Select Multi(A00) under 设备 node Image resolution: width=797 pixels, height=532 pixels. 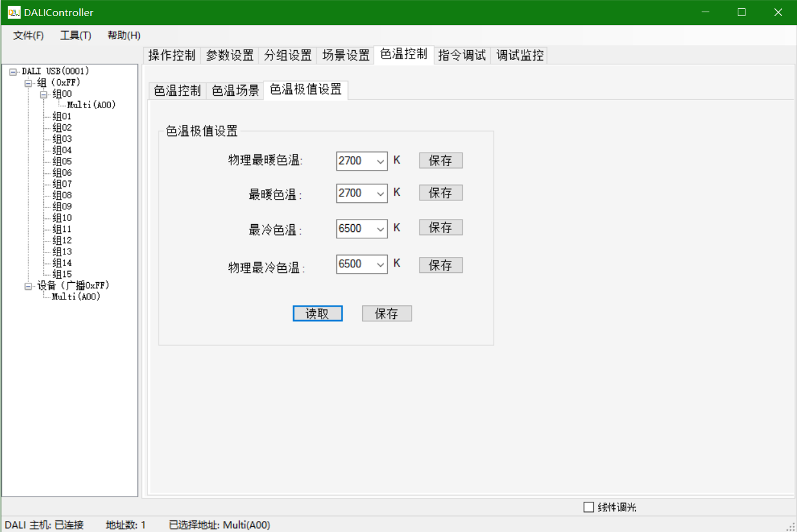76,297
